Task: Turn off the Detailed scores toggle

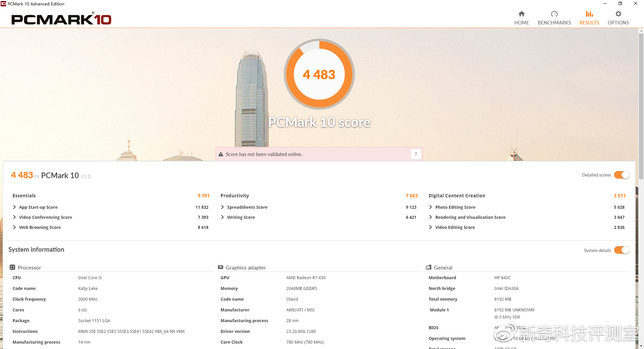Action: 622,175
